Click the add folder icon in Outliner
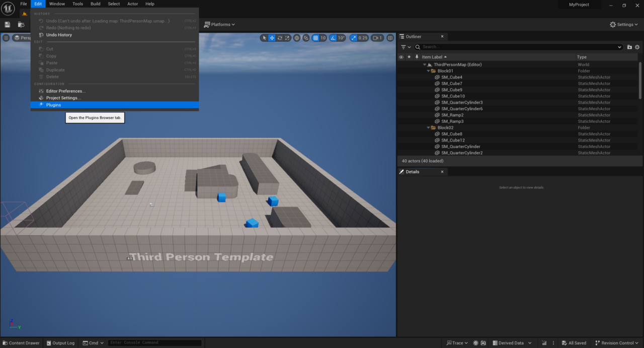Screen dimensions: 644x348 (629, 47)
